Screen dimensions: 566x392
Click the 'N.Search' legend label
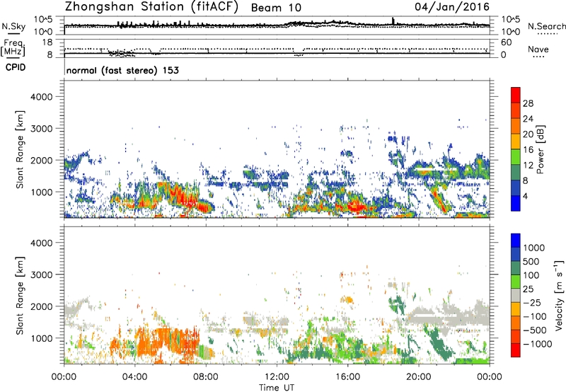[x=546, y=26]
